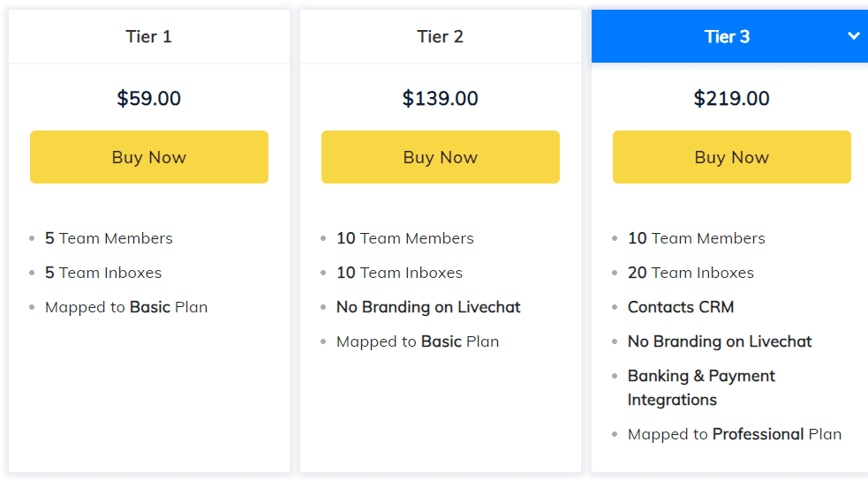The height and width of the screenshot is (480, 868).
Task: Click the 5 Team Inboxes feature
Action: (103, 273)
